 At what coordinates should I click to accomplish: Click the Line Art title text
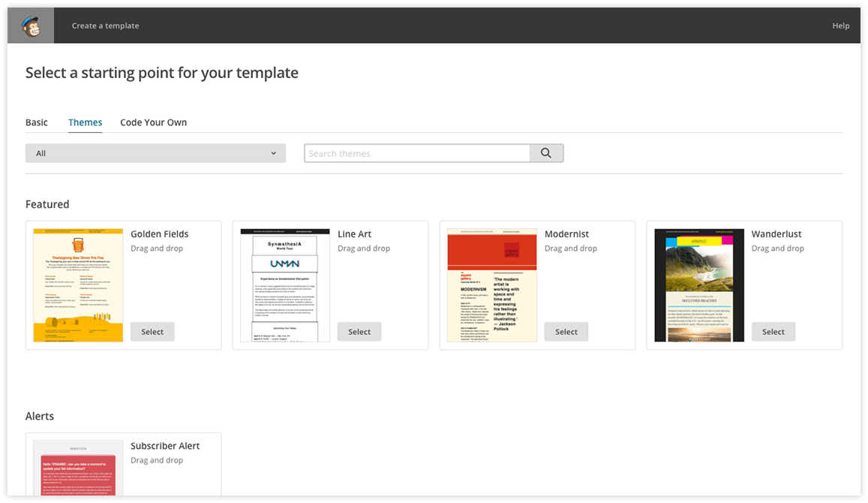click(354, 234)
